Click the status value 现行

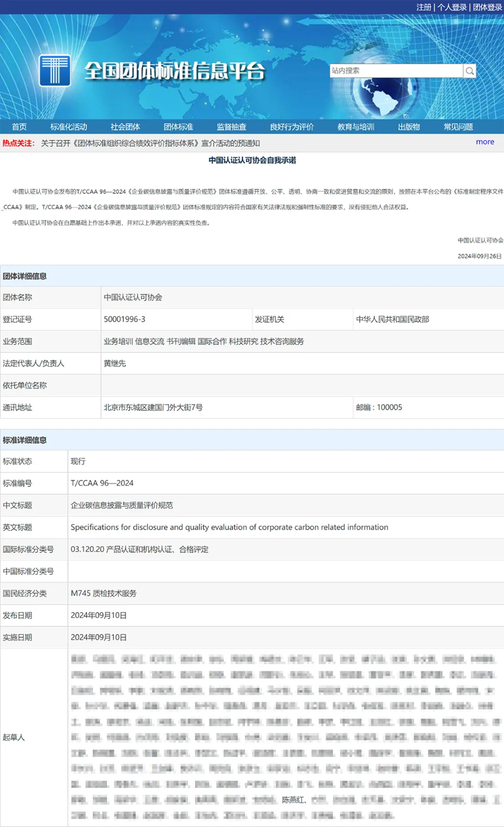tap(78, 461)
